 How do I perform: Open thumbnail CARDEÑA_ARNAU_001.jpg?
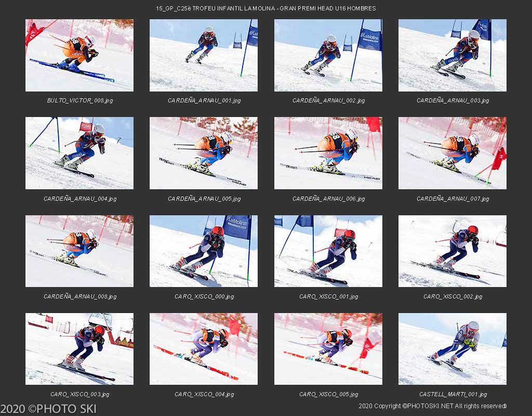click(x=204, y=55)
